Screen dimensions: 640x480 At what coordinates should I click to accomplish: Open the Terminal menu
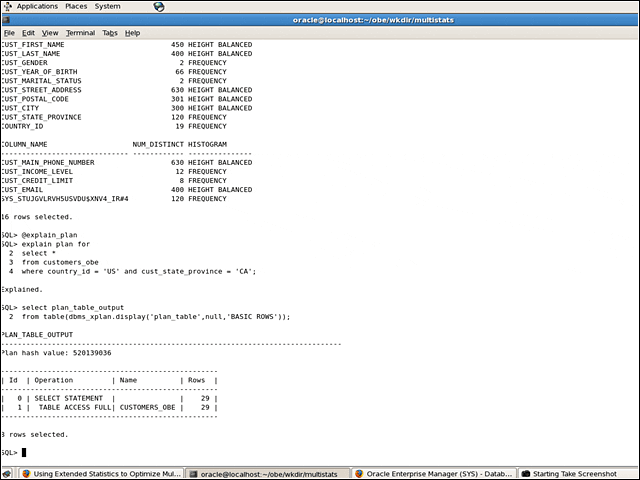click(x=80, y=33)
